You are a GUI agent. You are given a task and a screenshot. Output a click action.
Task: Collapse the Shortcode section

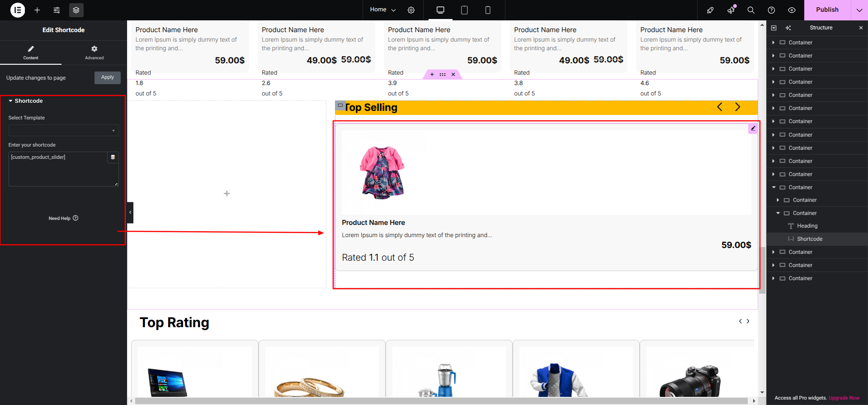(26, 101)
